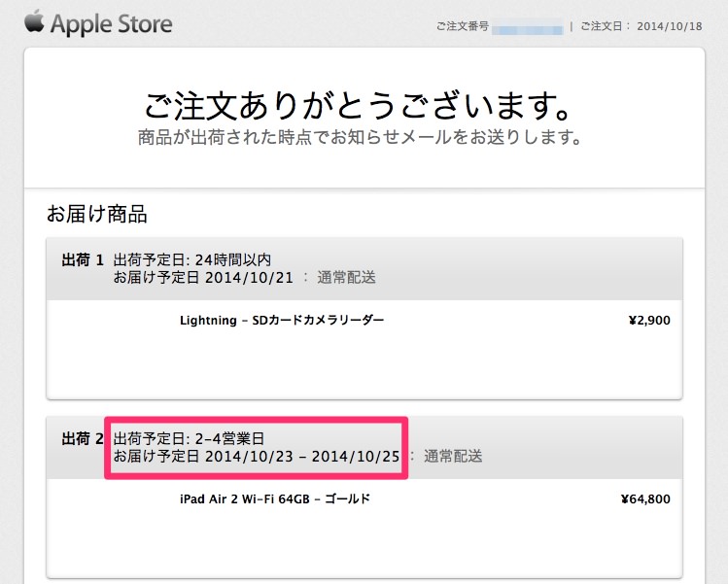This screenshot has height=584, width=728.
Task: Click the ご注文番号 label
Action: [x=463, y=26]
